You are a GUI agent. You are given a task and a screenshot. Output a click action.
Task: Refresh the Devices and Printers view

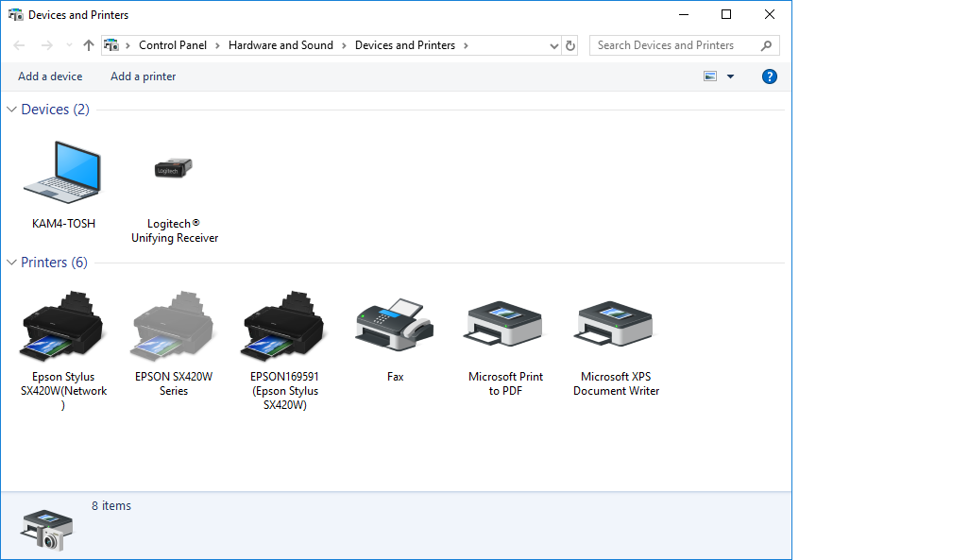[x=570, y=45]
